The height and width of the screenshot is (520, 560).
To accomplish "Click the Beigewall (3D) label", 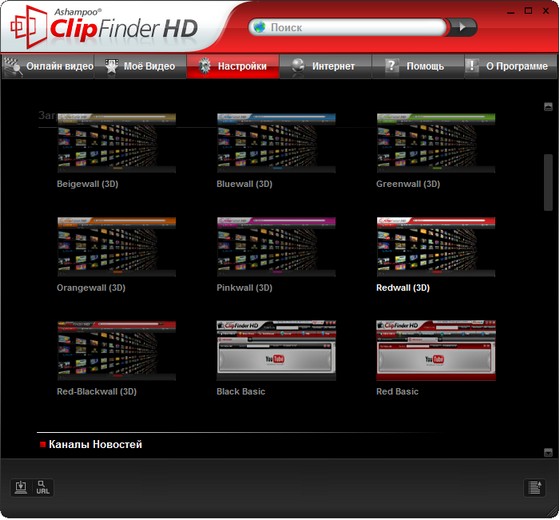I will coord(88,184).
